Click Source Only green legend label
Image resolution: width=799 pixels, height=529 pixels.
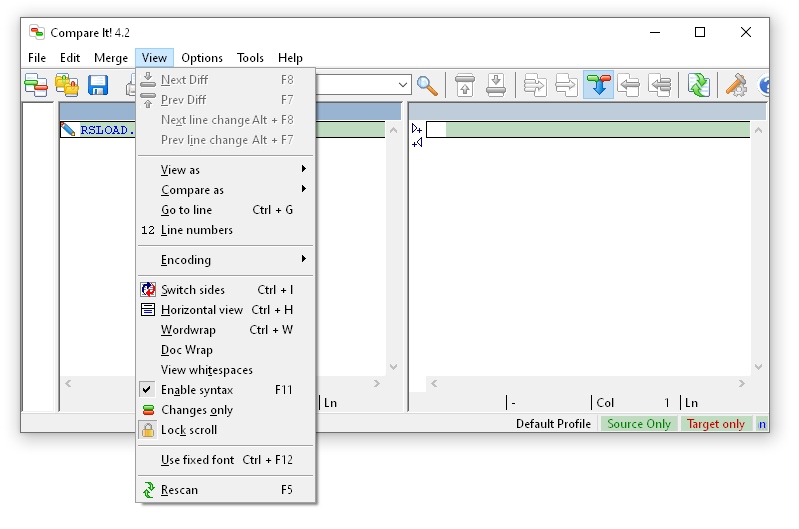[638, 424]
